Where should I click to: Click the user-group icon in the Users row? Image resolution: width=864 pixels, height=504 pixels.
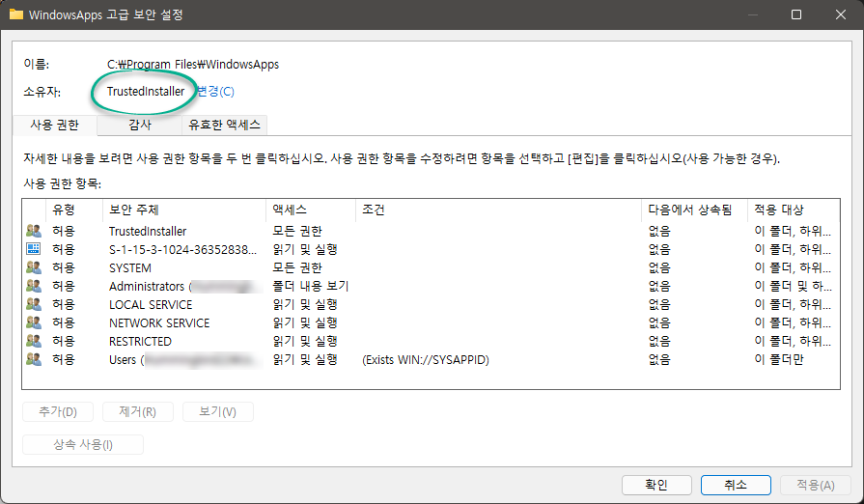pos(34,359)
